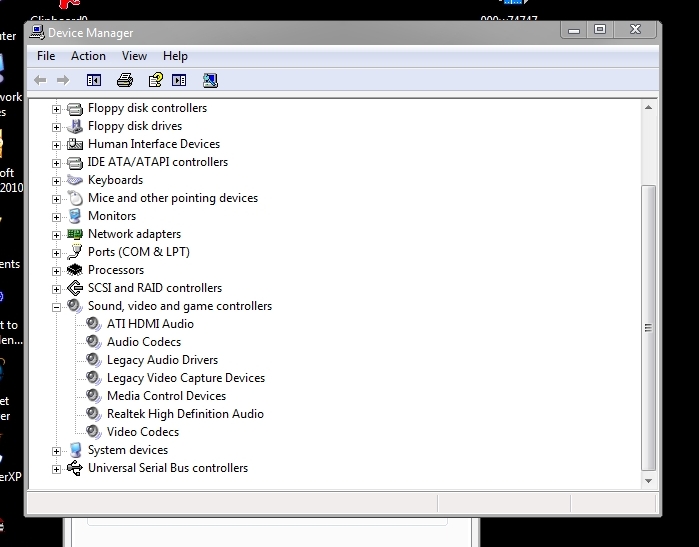
Task: Click the Device Manager title bar icon
Action: click(x=37, y=32)
